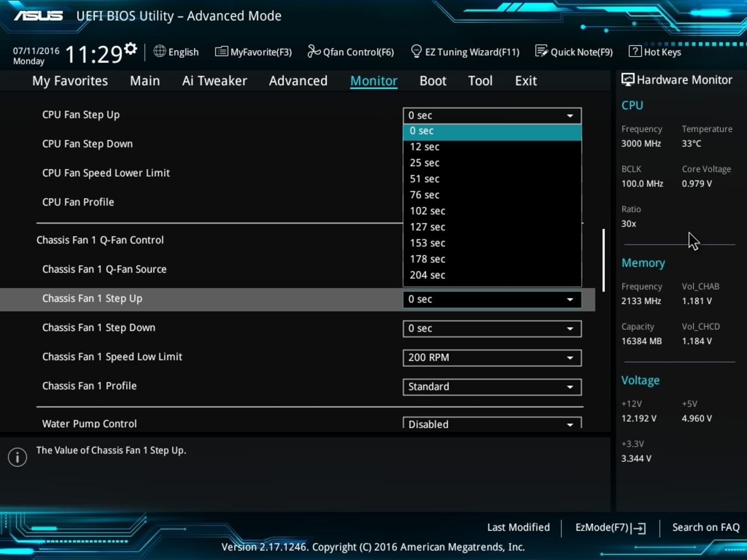Click the 11:29 clock display
The image size is (747, 560).
click(93, 54)
